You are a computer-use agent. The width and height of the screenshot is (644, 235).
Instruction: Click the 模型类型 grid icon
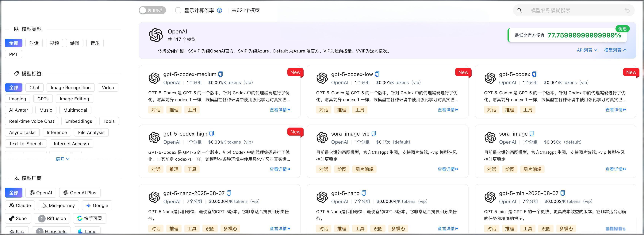16,29
